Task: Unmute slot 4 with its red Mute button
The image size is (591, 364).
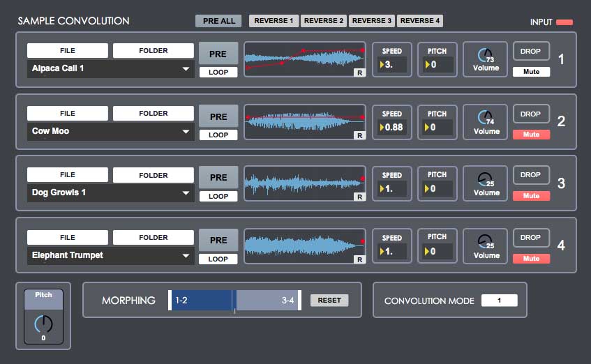Action: [x=531, y=259]
